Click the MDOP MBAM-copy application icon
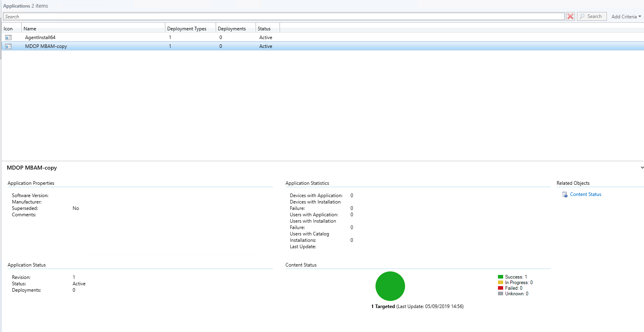The height and width of the screenshot is (332, 644). point(8,46)
